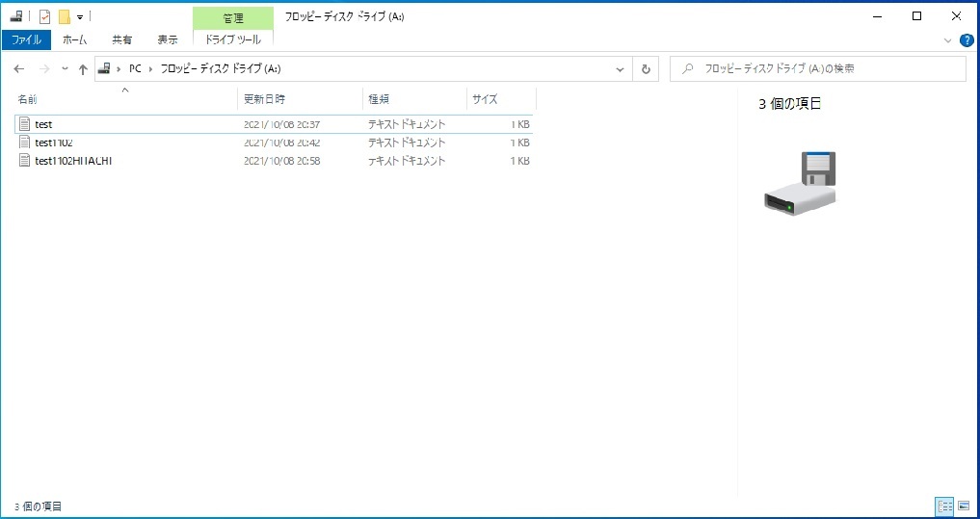
Task: Open Help with the question mark icon
Action: 966,40
